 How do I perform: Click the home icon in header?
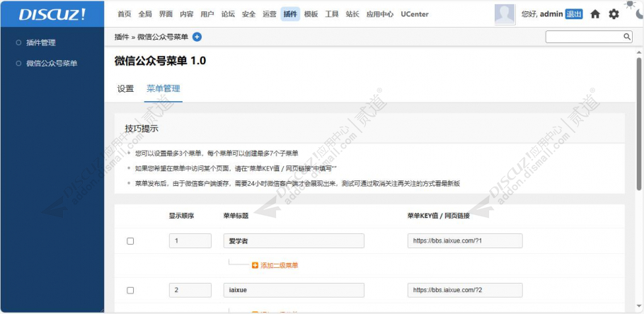click(x=595, y=14)
